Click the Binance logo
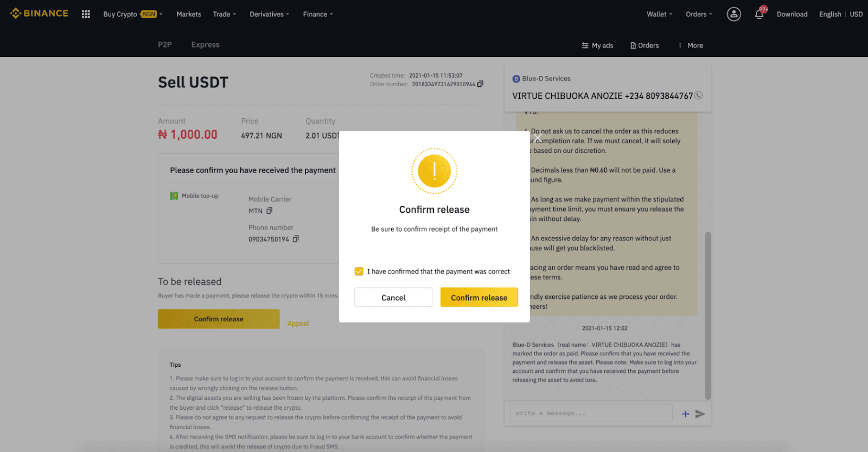This screenshot has width=868, height=452. 39,14
